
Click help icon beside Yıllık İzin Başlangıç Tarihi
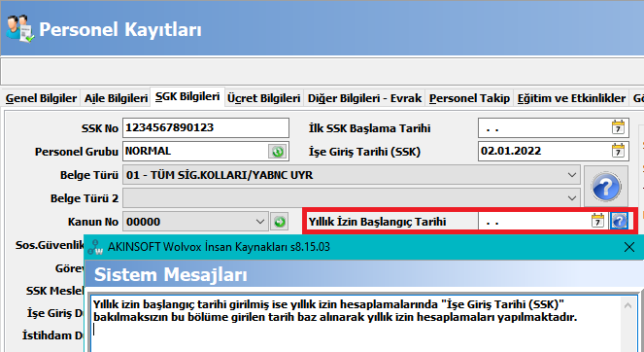tap(619, 222)
